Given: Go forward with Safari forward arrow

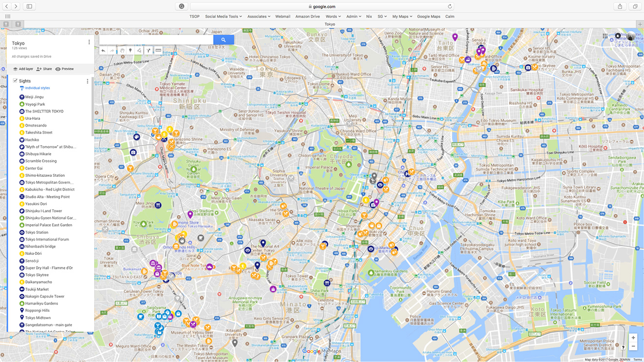Looking at the screenshot, I should 16,6.
